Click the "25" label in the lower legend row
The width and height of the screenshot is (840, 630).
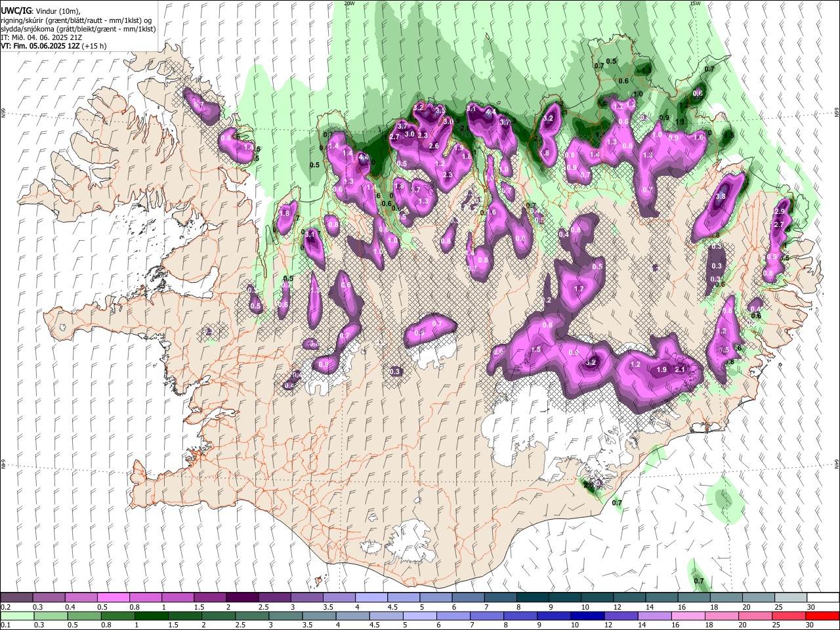click(778, 625)
